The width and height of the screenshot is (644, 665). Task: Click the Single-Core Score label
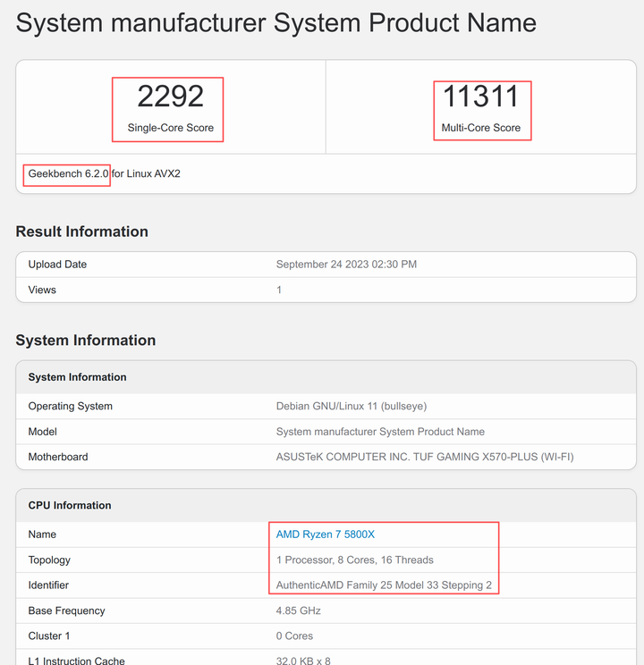click(x=171, y=128)
